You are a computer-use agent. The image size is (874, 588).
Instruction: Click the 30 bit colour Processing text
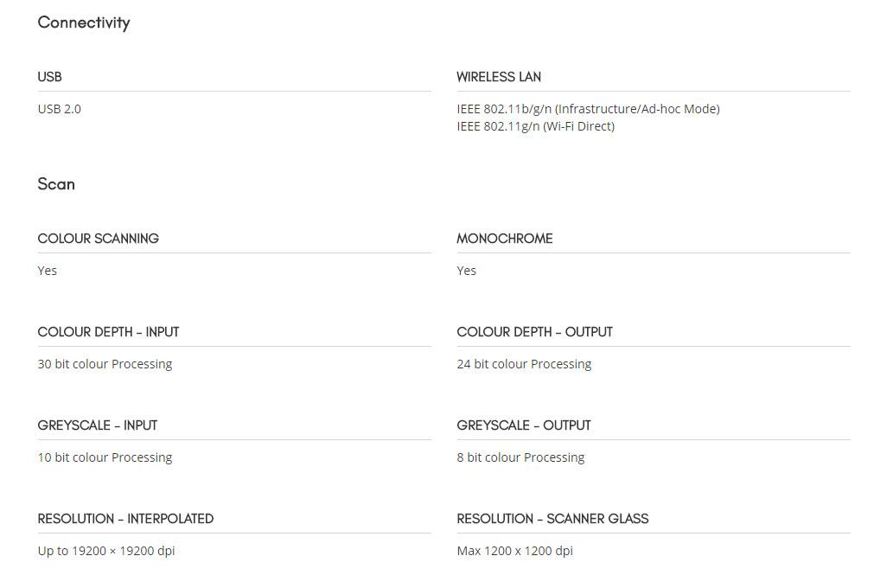coord(105,364)
